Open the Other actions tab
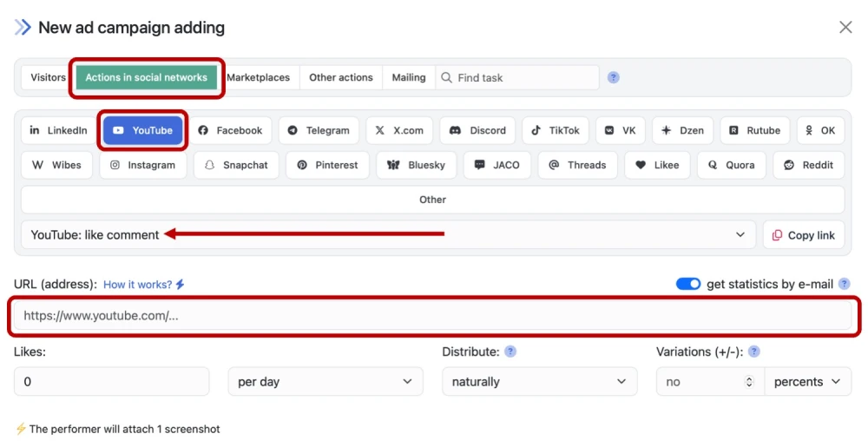 click(341, 77)
